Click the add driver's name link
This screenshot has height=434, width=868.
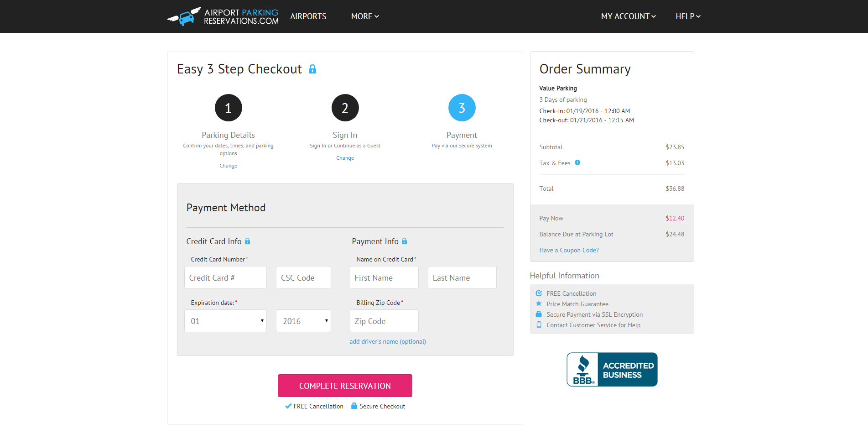[388, 341]
